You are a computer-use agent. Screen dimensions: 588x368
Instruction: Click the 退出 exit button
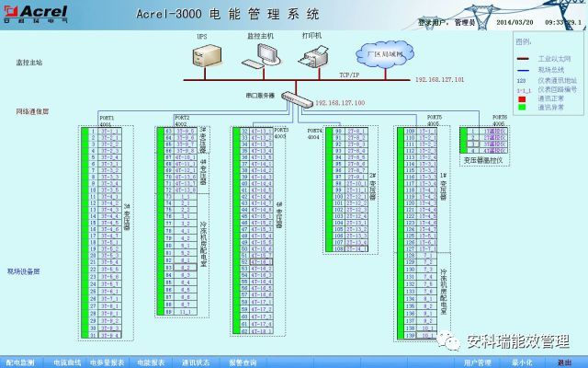(563, 362)
